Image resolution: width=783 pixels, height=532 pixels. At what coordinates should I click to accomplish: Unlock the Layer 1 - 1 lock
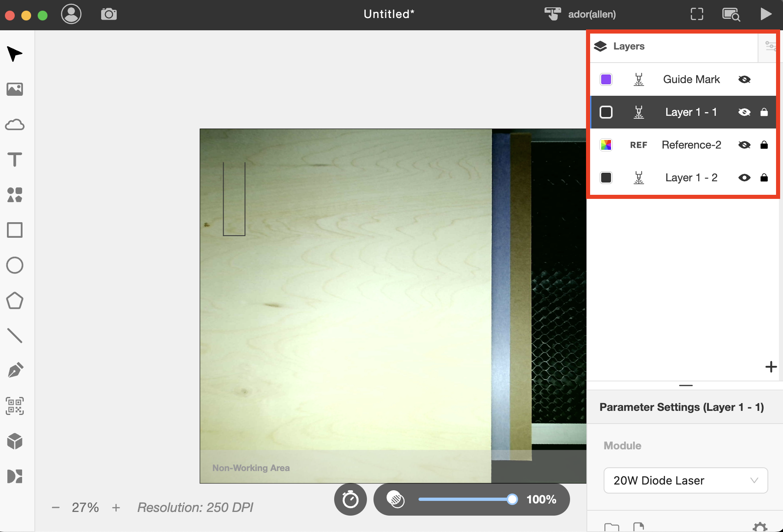(x=764, y=112)
